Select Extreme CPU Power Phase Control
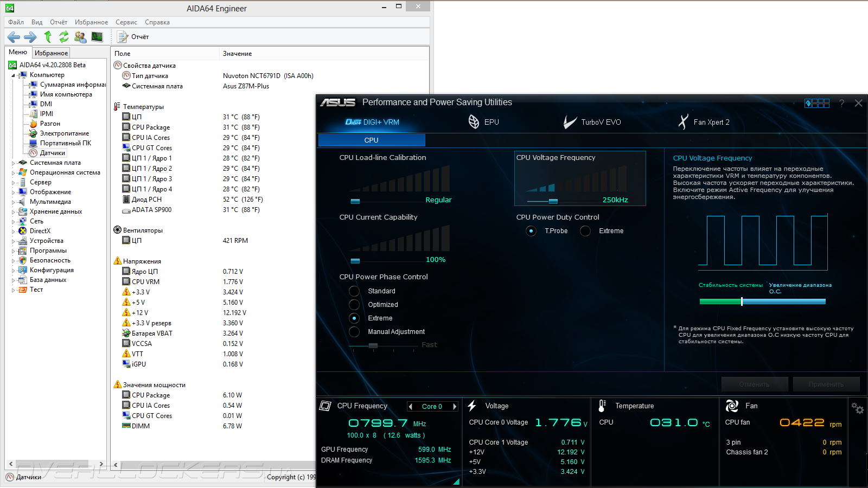The image size is (868, 488). tap(354, 318)
